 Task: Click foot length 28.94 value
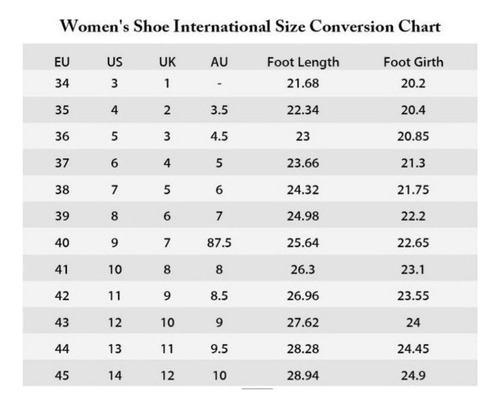click(x=303, y=376)
